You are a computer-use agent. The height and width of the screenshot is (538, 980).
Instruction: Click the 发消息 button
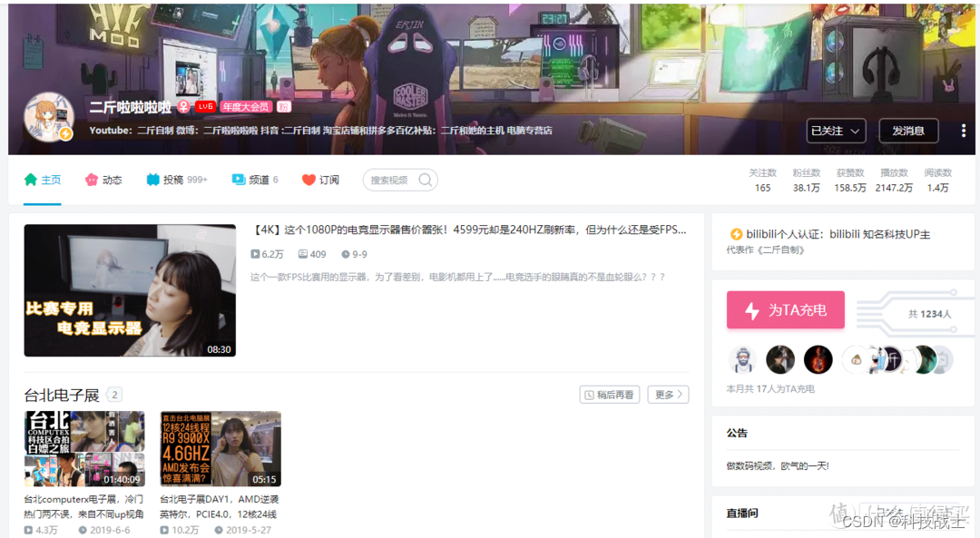pyautogui.click(x=908, y=131)
